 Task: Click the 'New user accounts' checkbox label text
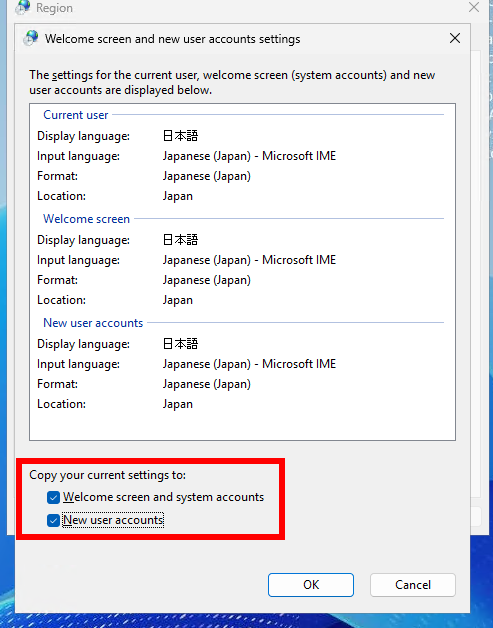tap(113, 520)
